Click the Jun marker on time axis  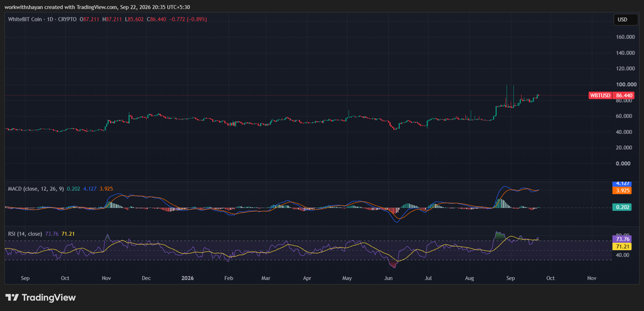click(x=388, y=278)
